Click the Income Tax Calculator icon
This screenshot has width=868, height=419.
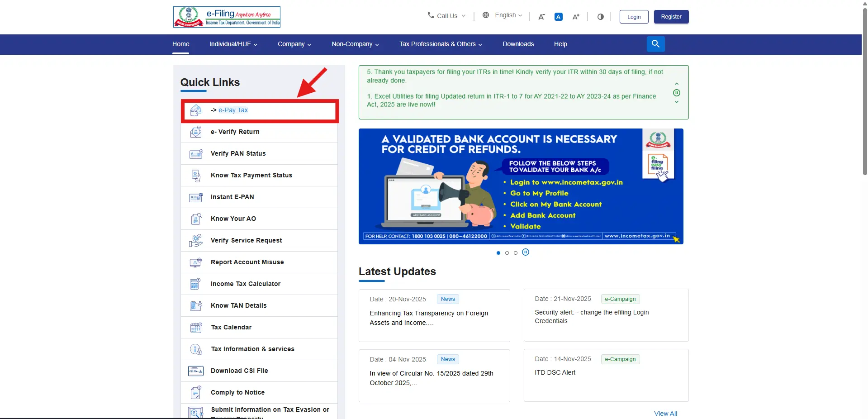coord(195,284)
